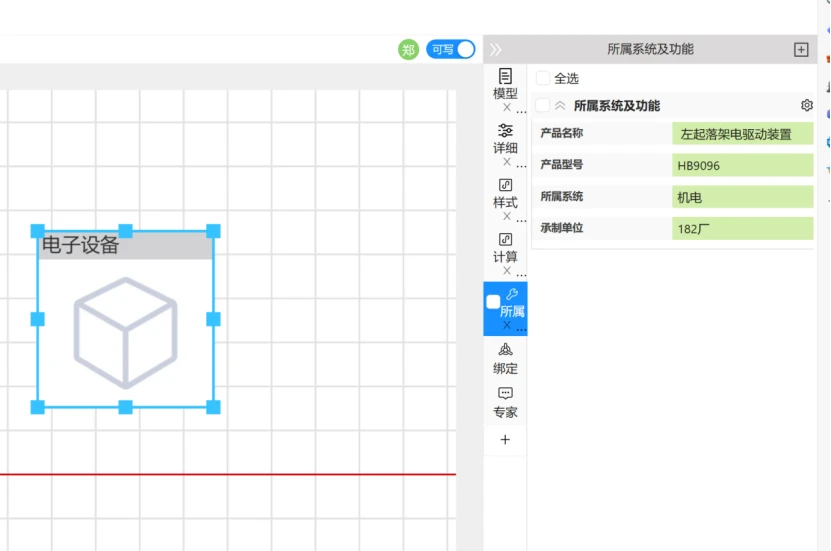Close the 所属 tab with its X

click(x=507, y=325)
